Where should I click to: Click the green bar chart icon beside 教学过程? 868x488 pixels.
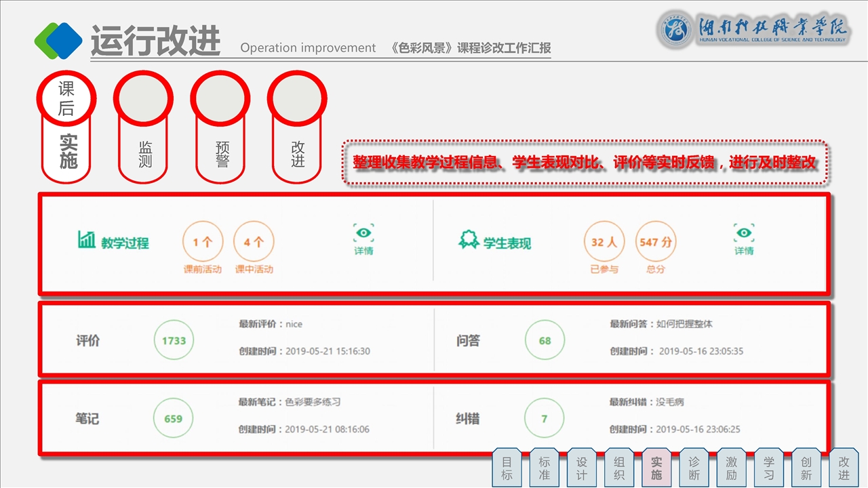(x=86, y=240)
